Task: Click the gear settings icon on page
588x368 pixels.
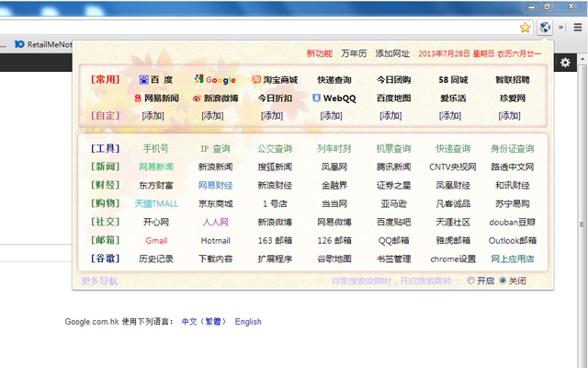Action: pos(565,63)
